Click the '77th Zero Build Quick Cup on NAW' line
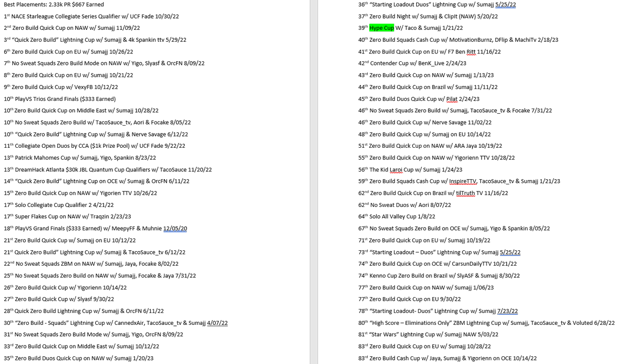The image size is (618, 364). pyautogui.click(x=426, y=288)
